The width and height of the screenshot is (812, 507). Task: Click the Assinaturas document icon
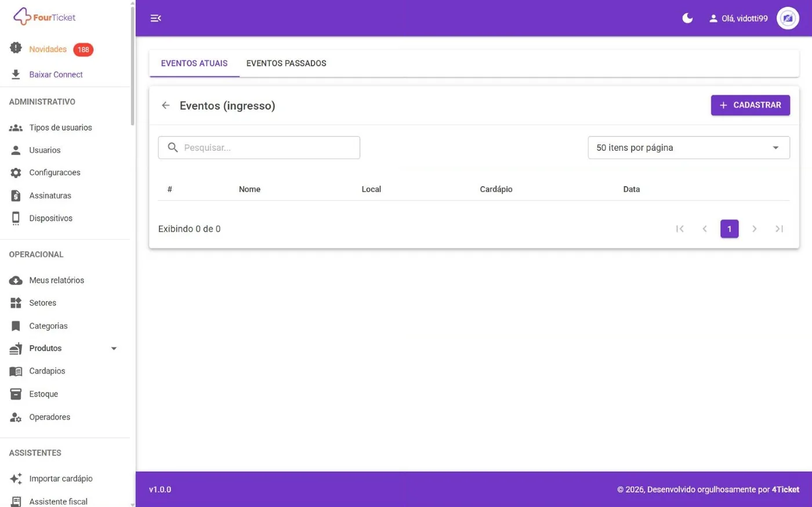[16, 195]
